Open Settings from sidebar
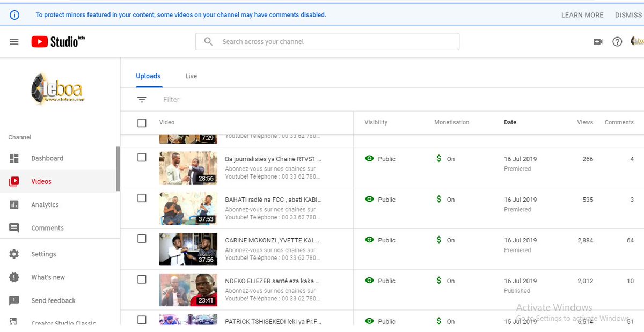The width and height of the screenshot is (644, 332). (x=43, y=254)
